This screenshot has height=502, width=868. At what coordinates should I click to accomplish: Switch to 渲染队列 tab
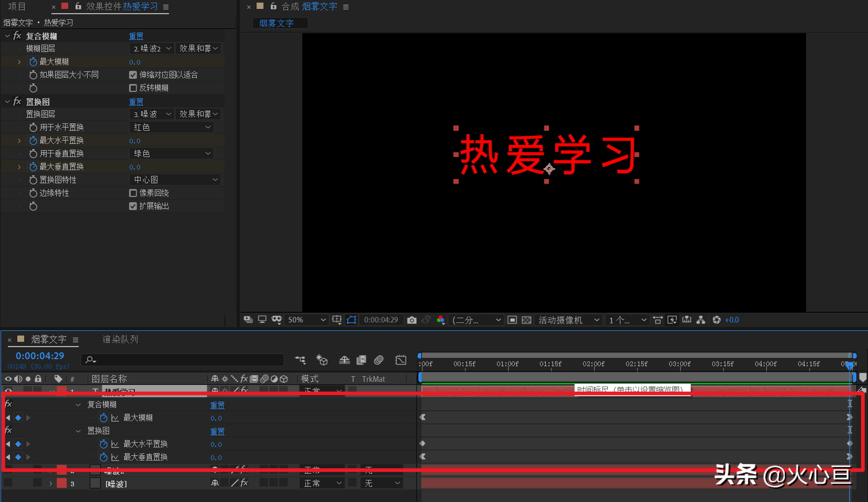120,339
